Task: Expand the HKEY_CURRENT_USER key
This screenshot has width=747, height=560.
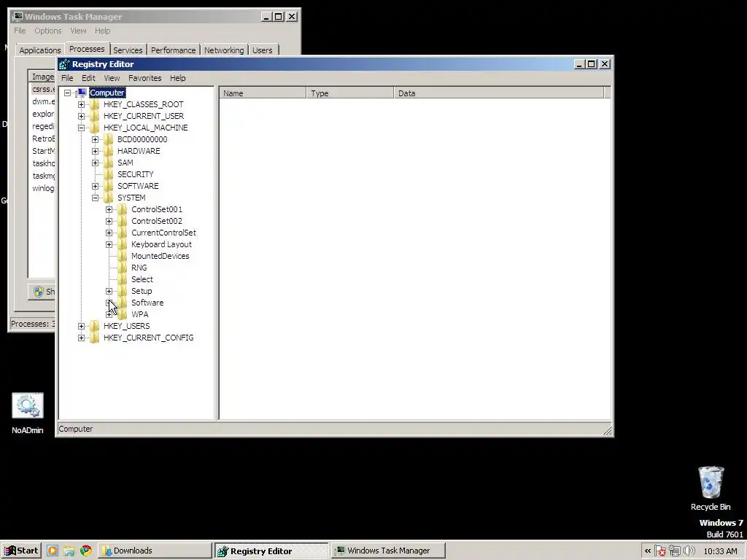Action: (x=82, y=116)
